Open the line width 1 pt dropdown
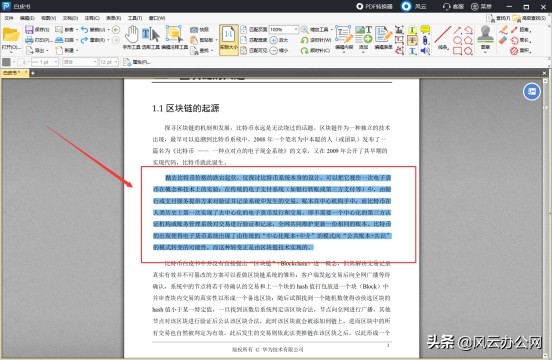The height and width of the screenshot is (360, 553). [56, 62]
